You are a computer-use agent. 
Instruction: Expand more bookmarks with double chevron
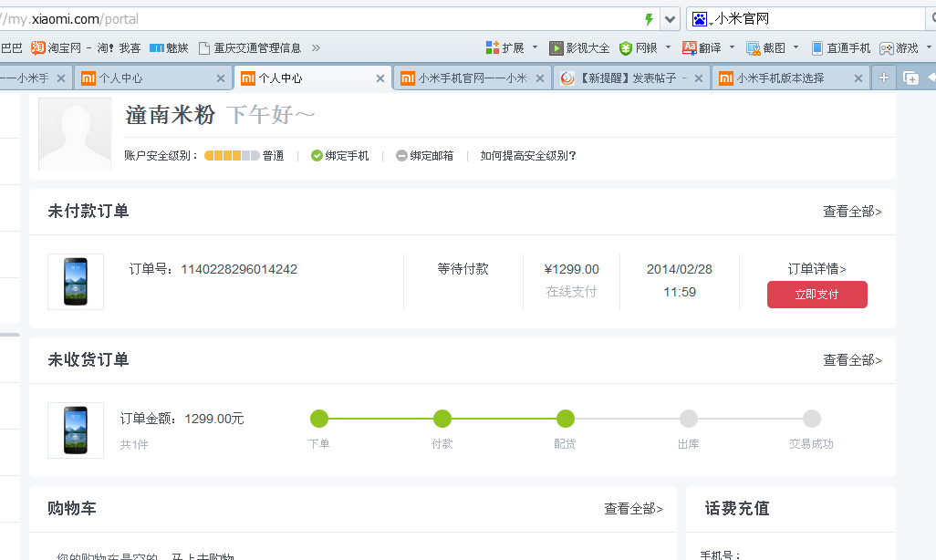[316, 47]
